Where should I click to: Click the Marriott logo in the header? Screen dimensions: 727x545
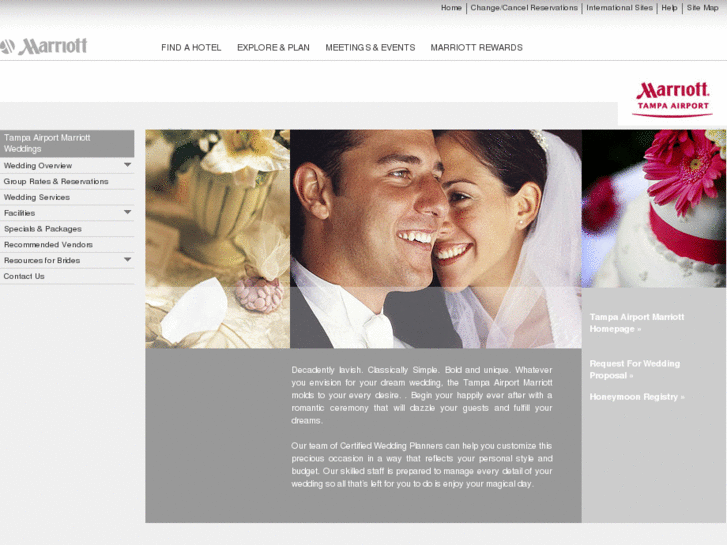[44, 46]
